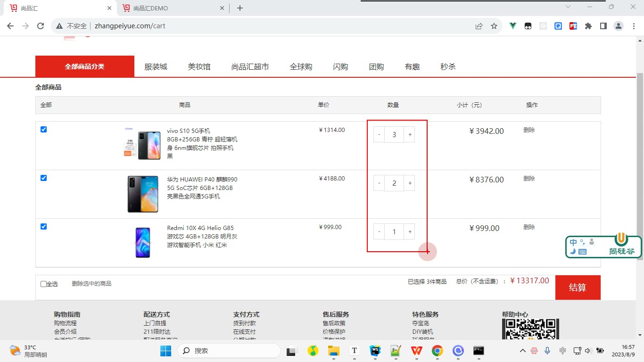
Task: Click the HUAWEI P40 product thumbnail
Action: click(143, 194)
